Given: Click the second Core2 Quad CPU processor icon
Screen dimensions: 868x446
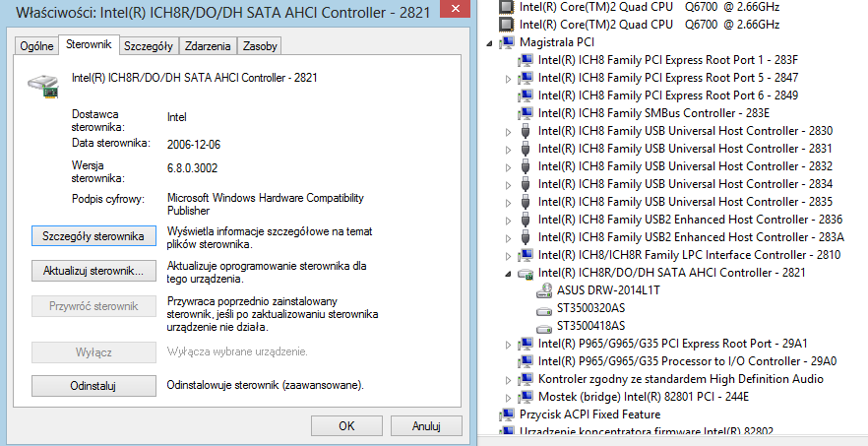Looking at the screenshot, I should (506, 25).
